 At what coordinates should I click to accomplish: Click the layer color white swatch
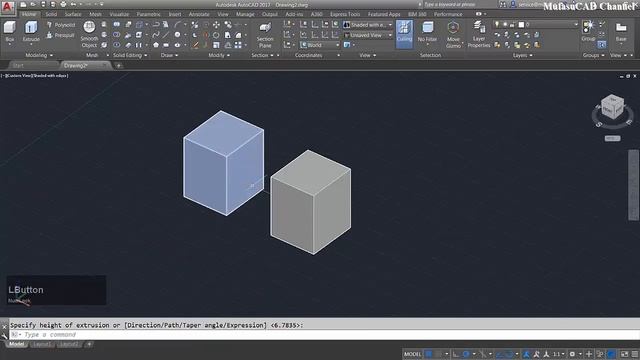tap(521, 24)
